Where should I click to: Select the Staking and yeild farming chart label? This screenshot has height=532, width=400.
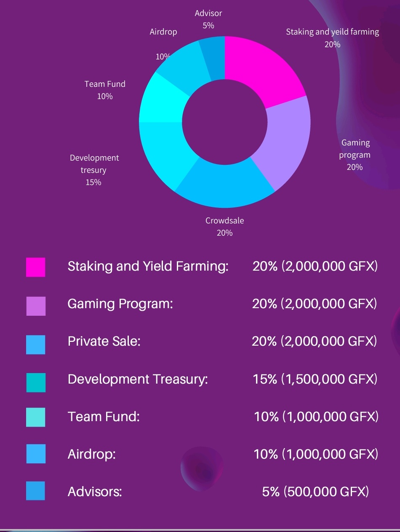[333, 38]
